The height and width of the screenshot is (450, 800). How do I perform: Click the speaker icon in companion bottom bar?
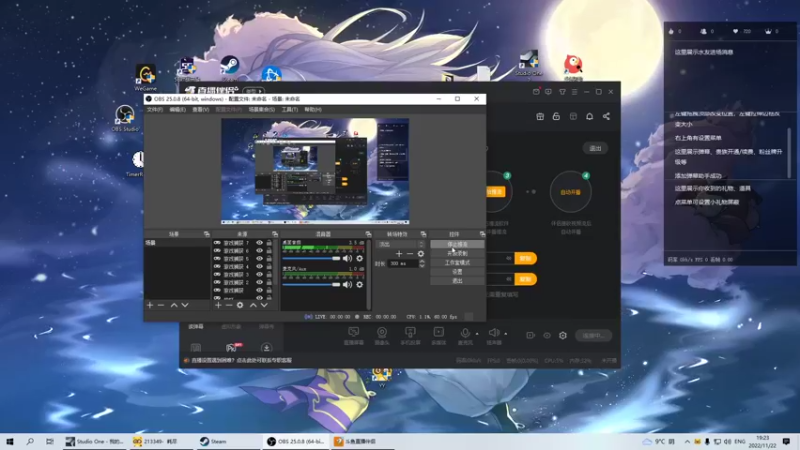pos(494,333)
